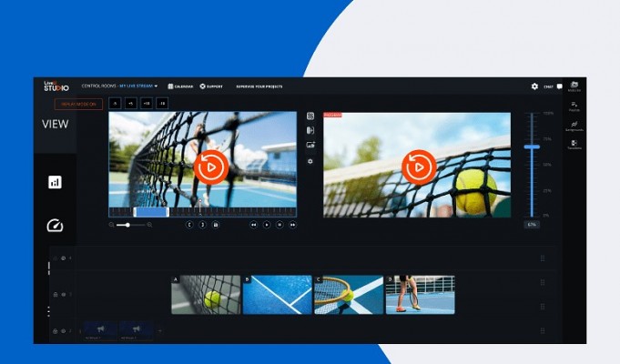Screen dimensions: 620x364
Task: Click the speedometer icon in left sidebar
Action: (55, 226)
